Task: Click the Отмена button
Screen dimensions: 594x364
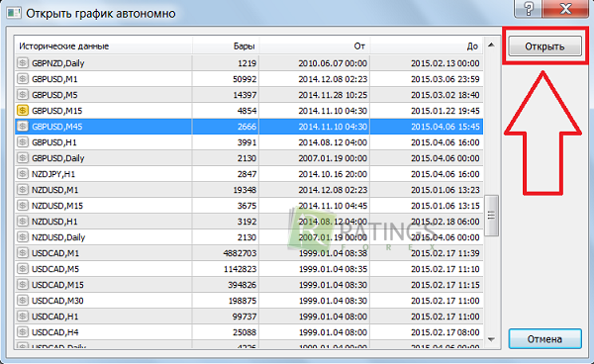Action: coord(544,338)
